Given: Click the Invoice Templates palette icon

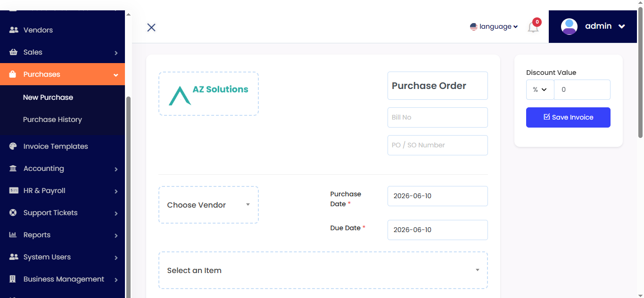Looking at the screenshot, I should click(x=13, y=146).
